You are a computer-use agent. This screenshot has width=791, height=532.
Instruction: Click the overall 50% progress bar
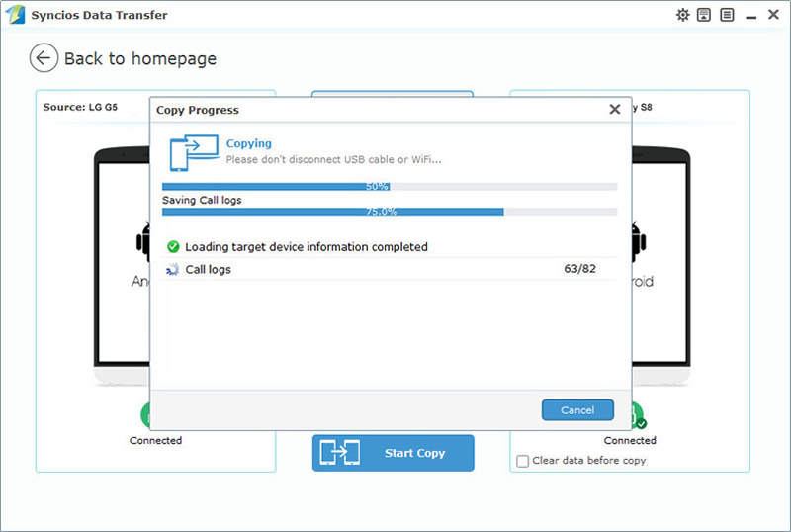[390, 186]
